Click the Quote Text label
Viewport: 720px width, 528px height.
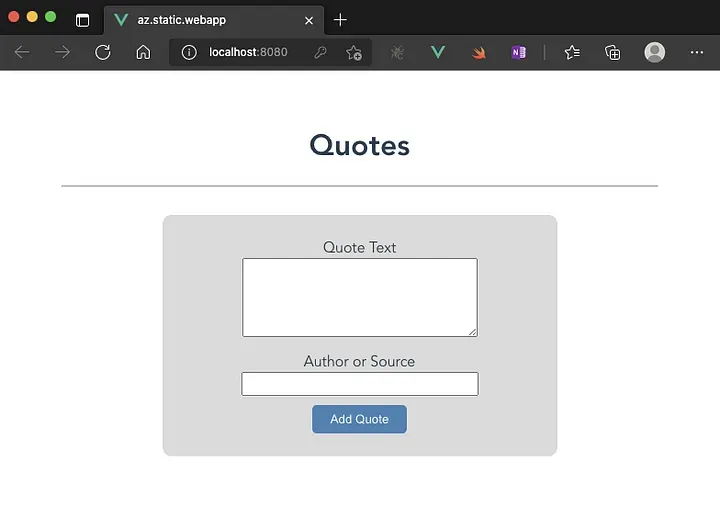[360, 247]
